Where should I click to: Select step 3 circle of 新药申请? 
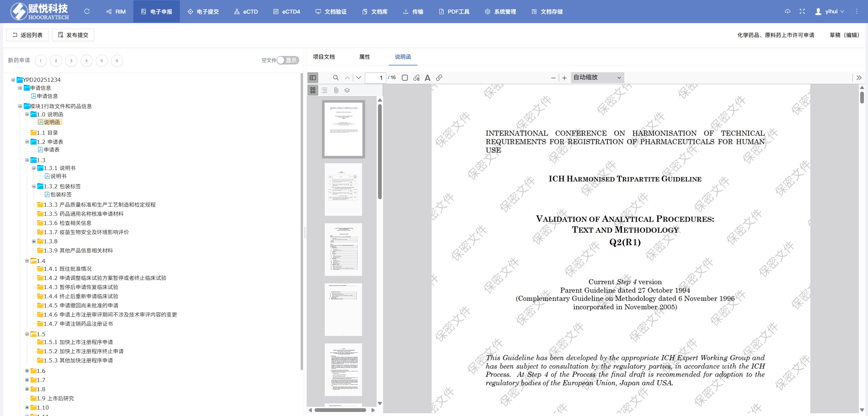click(x=71, y=61)
